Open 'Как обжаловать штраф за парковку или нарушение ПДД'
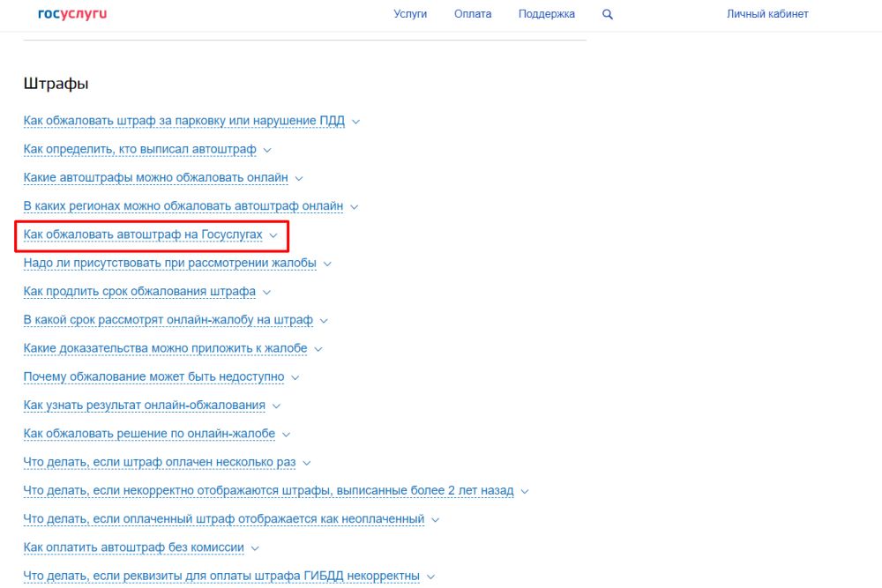The height and width of the screenshot is (588, 882). click(184, 121)
